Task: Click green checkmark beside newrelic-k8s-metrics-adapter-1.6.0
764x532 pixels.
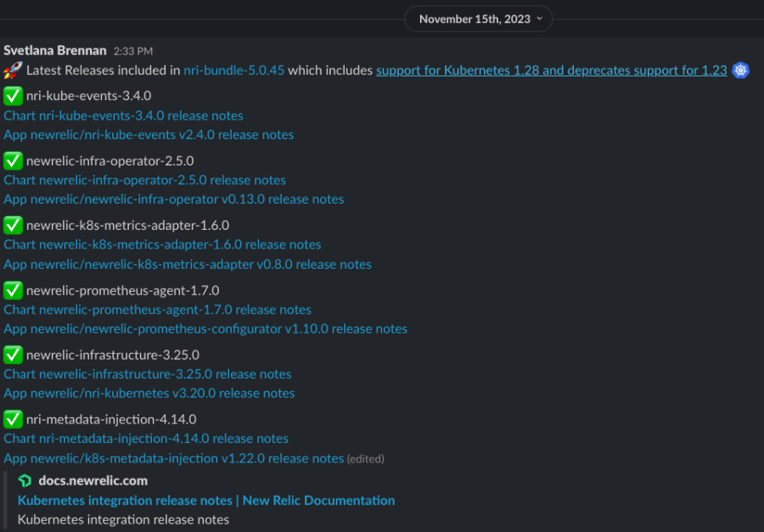Action: click(13, 225)
